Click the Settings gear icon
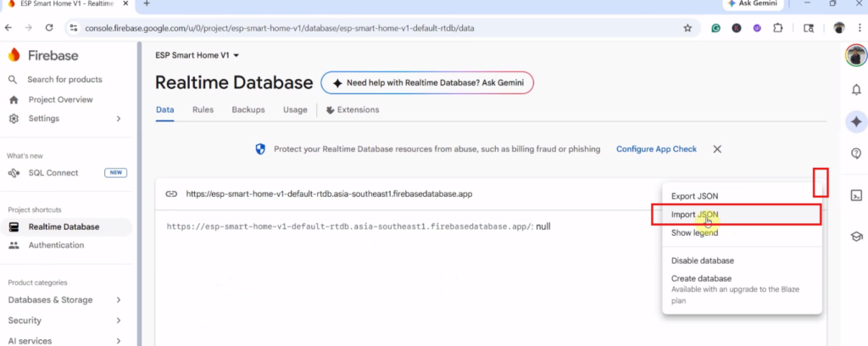The height and width of the screenshot is (346, 868). (x=14, y=119)
